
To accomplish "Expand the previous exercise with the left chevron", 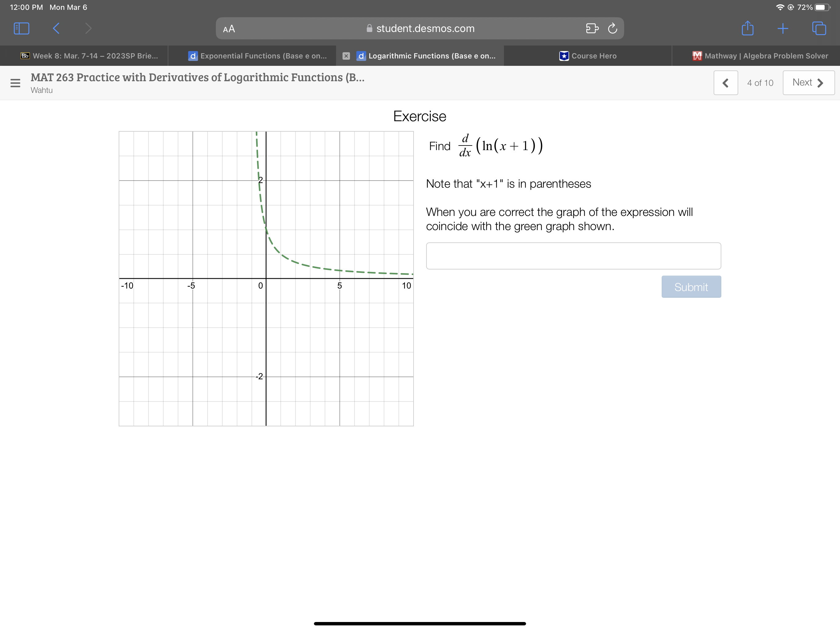I will (x=726, y=82).
